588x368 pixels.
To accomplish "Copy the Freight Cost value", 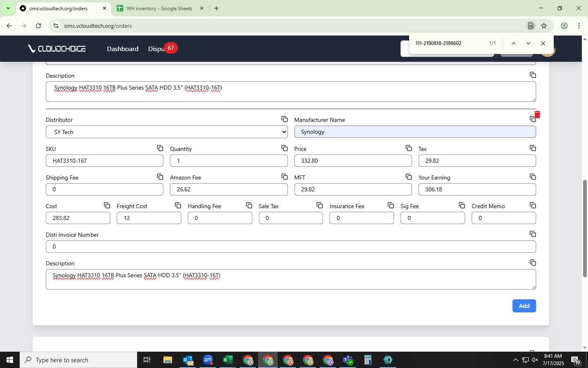I will pyautogui.click(x=178, y=205).
